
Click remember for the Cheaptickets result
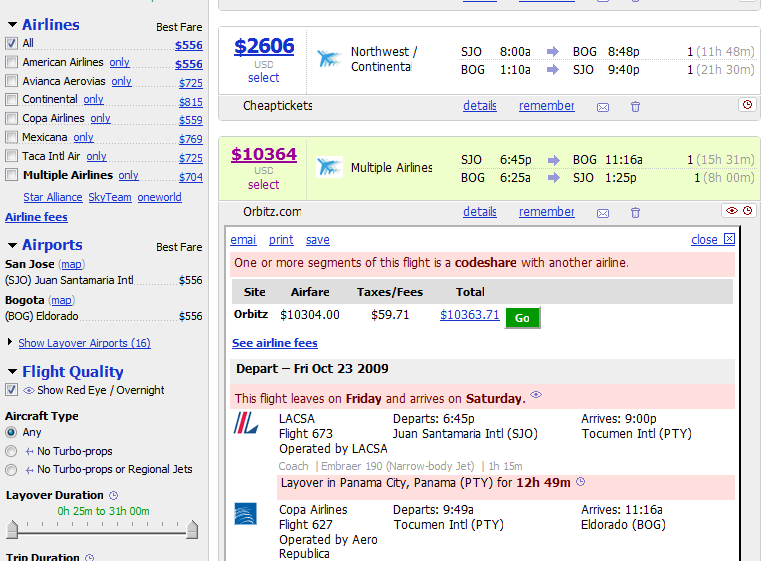547,105
